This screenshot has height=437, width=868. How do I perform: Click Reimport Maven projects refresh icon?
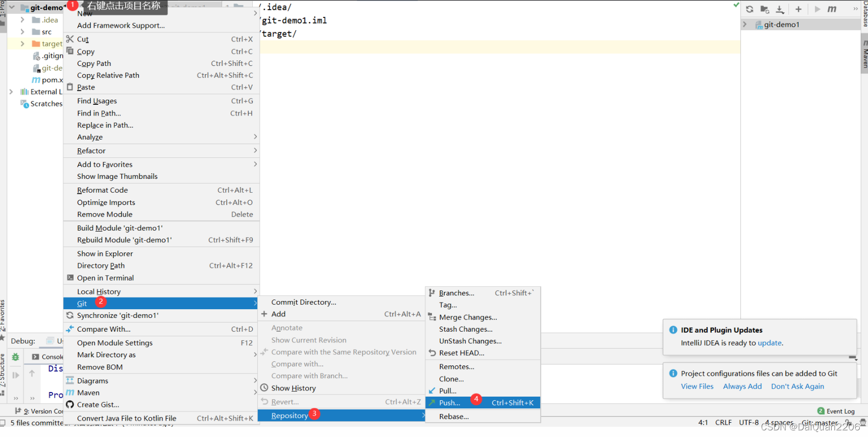(x=750, y=9)
